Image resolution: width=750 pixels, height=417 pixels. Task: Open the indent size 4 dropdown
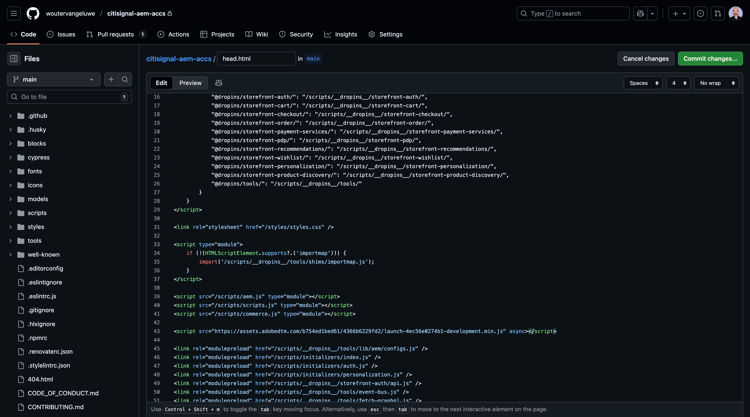(x=678, y=83)
